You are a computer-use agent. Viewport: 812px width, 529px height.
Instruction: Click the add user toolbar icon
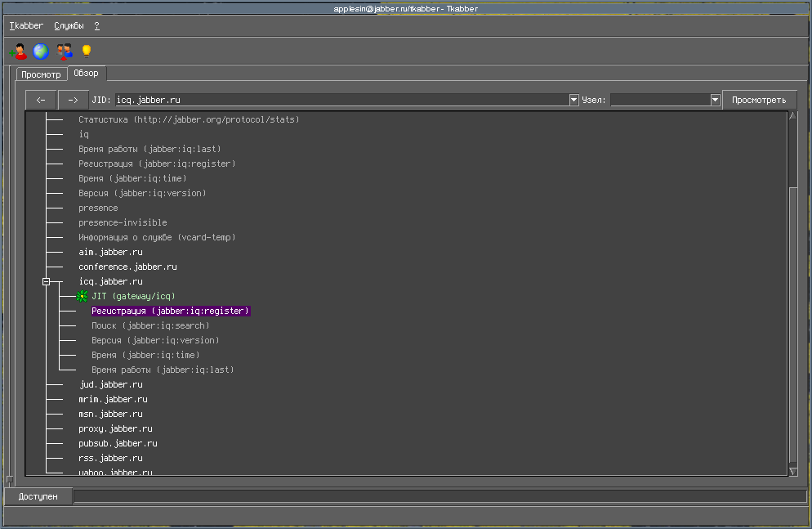pyautogui.click(x=18, y=52)
